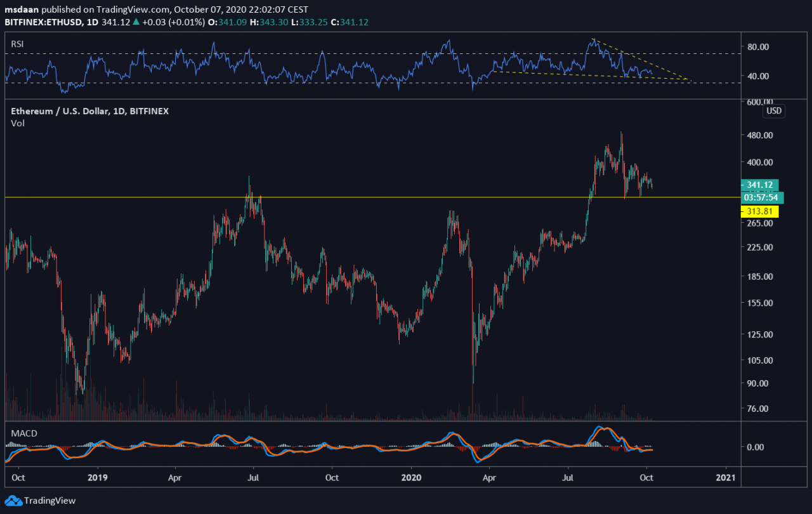The width and height of the screenshot is (812, 514).
Task: Select the RSI indicator label
Action: pos(18,43)
